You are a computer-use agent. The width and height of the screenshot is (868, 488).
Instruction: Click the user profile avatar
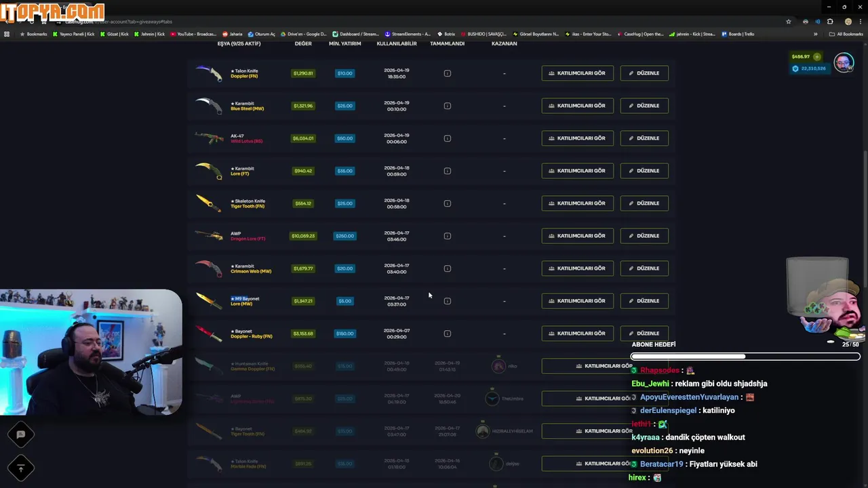843,63
